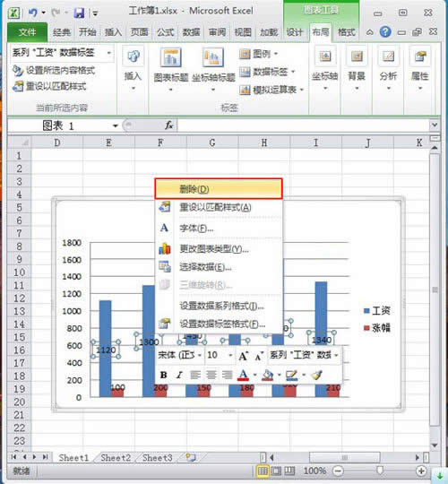Toggle Bold in the mini toolbar
The image size is (448, 484).
(164, 375)
